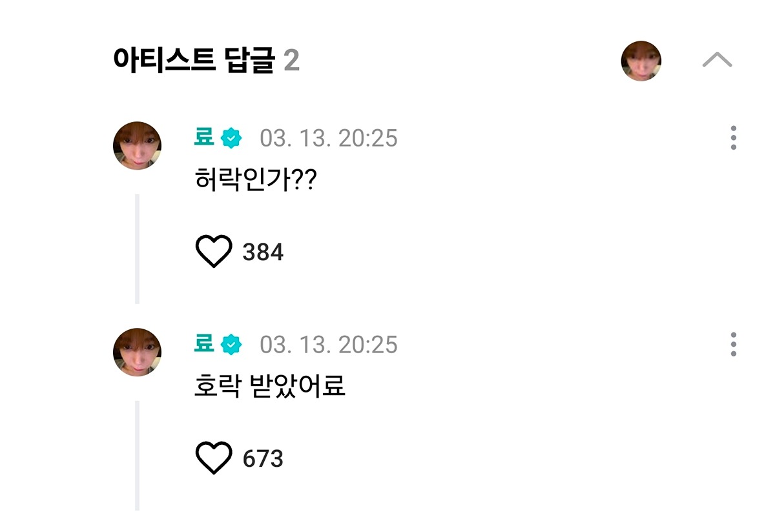Open the '료' username on the first reply
Screen dimensions: 775x532
(x=204, y=138)
